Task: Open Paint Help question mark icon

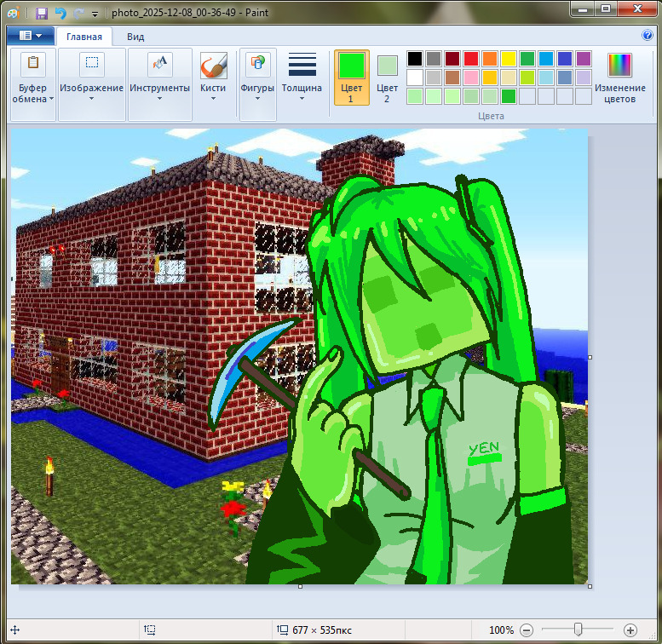Action: (x=647, y=35)
